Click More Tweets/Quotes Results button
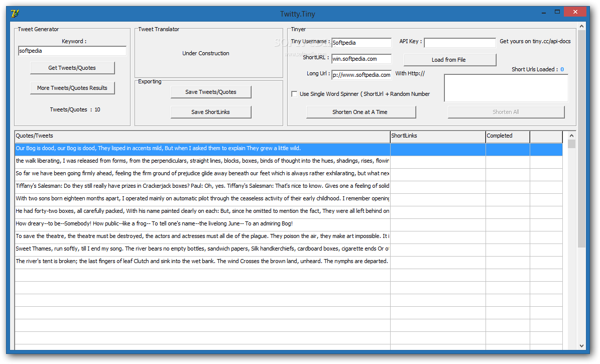 [72, 88]
